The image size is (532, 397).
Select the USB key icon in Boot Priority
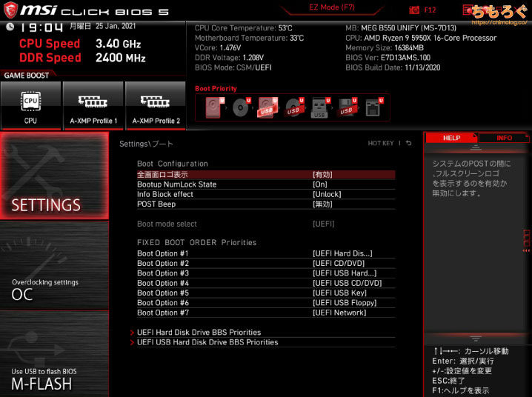320,107
